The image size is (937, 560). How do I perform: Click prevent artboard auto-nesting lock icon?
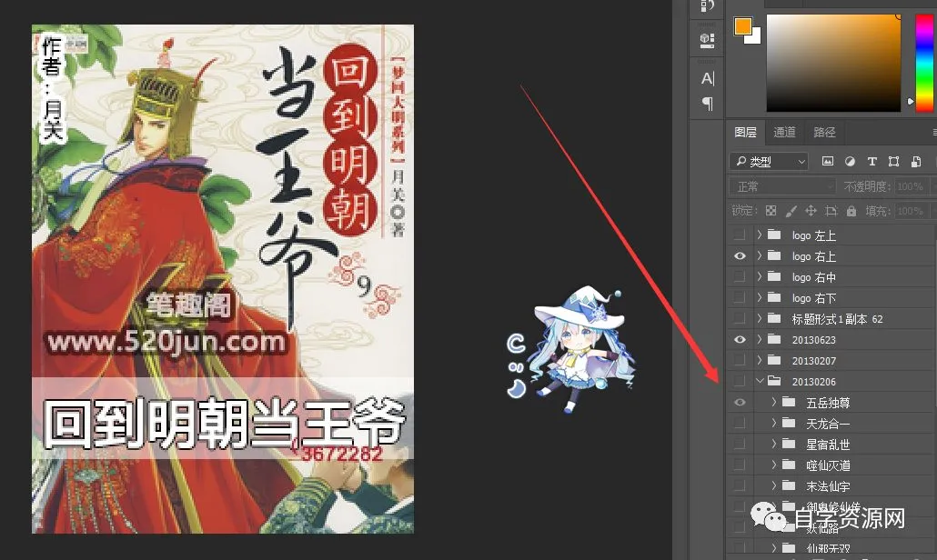831,211
